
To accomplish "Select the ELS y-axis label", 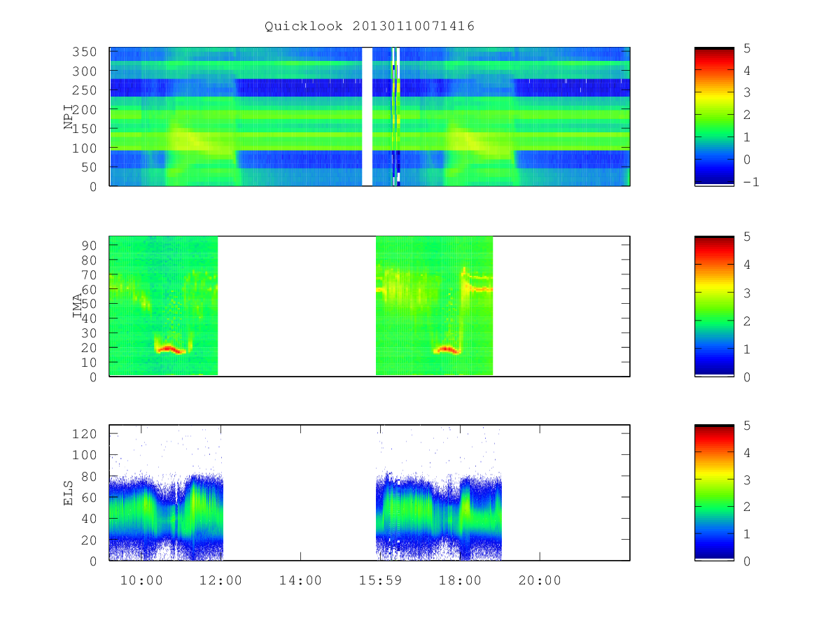I will pos(69,493).
